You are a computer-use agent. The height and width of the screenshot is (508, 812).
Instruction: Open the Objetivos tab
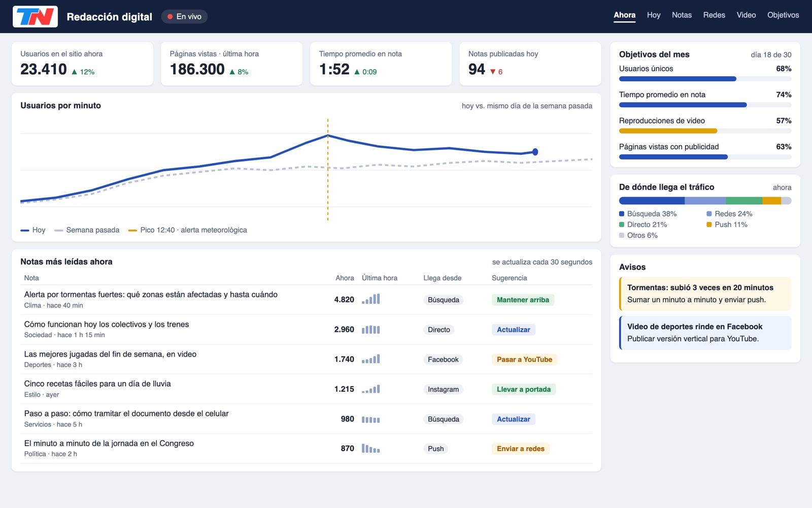click(x=783, y=15)
